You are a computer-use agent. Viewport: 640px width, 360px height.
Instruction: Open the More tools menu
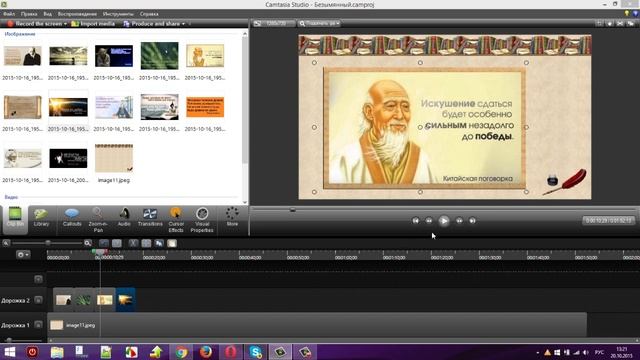coord(232,217)
